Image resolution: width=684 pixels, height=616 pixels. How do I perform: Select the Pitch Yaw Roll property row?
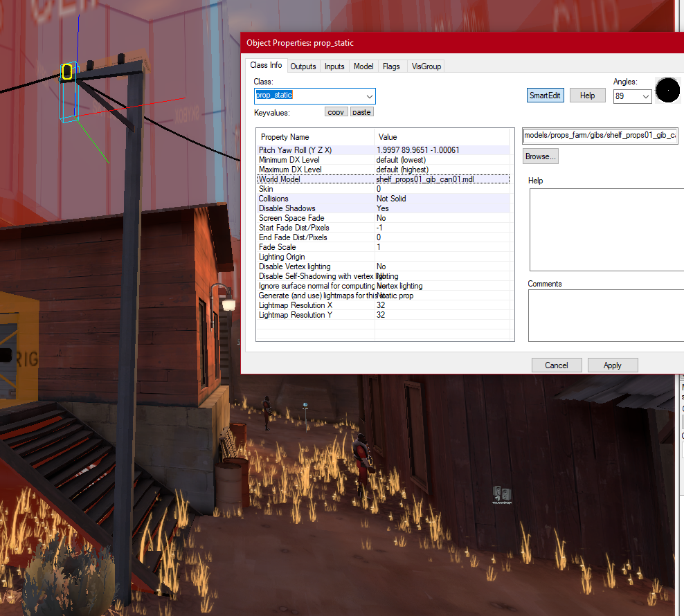[383, 150]
